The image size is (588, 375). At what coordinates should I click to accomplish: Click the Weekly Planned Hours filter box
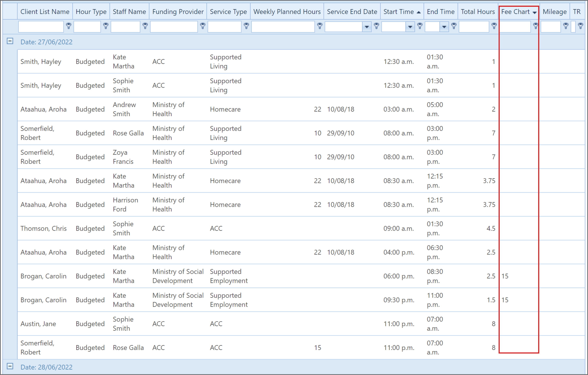(x=283, y=27)
